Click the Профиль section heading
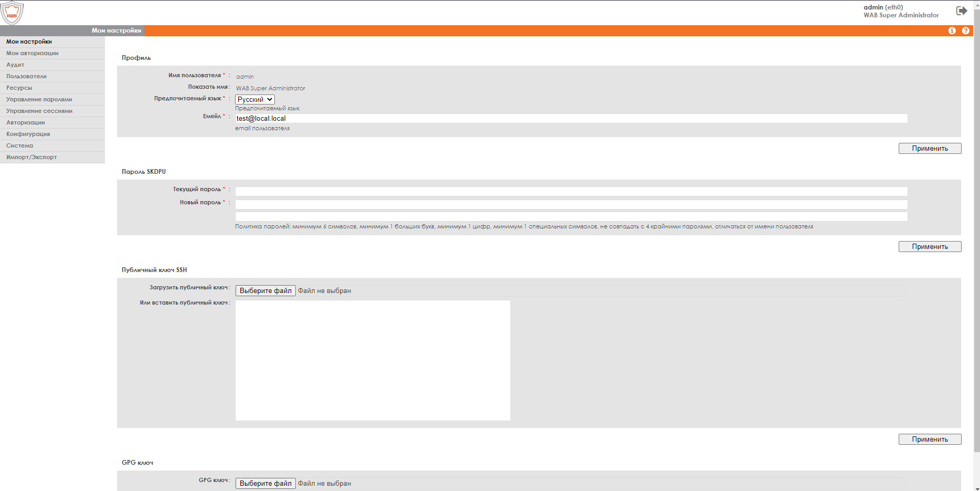 (136, 58)
